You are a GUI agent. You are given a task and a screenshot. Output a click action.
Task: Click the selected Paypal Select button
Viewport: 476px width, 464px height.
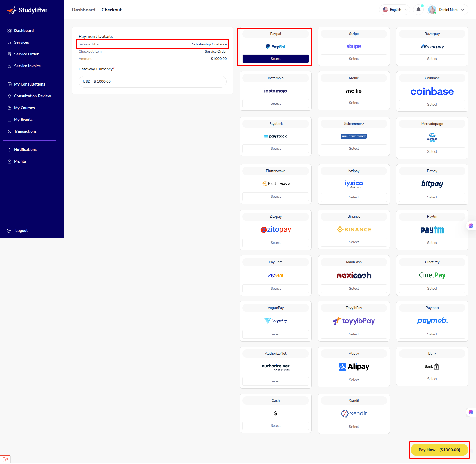[x=275, y=59]
